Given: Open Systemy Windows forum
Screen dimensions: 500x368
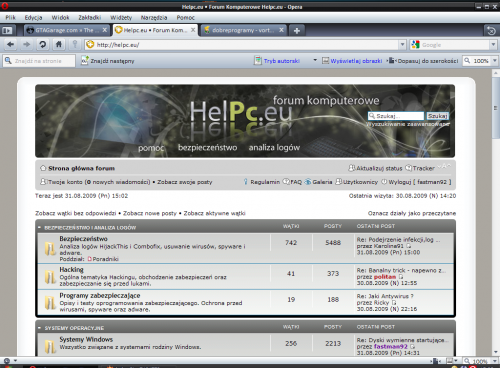Looking at the screenshot, I should click(86, 339).
